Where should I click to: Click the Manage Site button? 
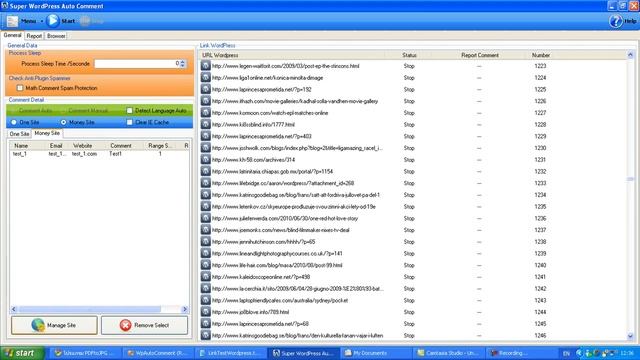pyautogui.click(x=54, y=325)
